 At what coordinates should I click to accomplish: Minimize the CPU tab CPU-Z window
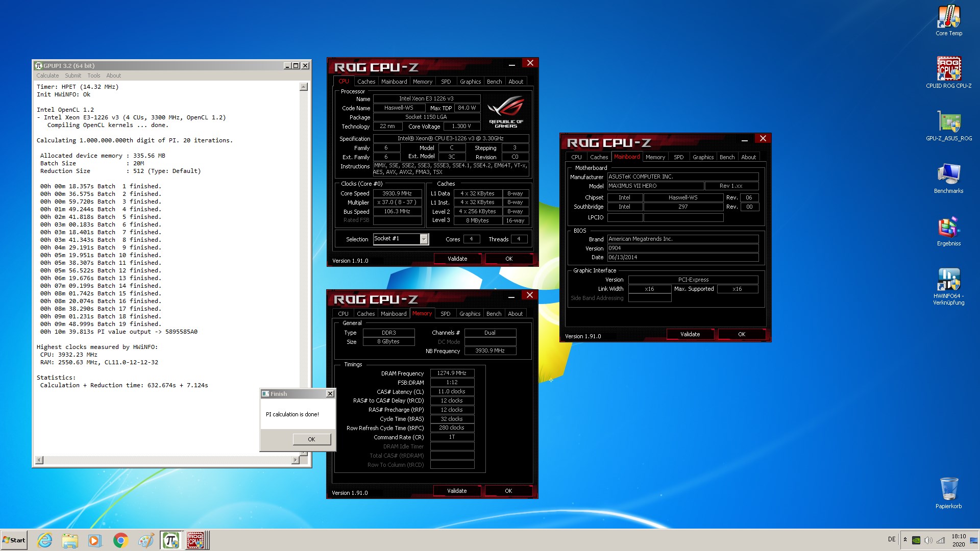point(511,65)
